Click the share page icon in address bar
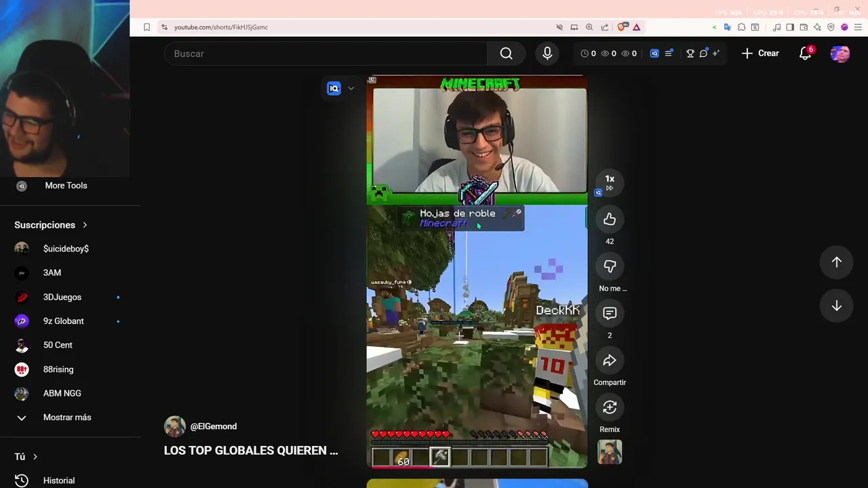Image resolution: width=868 pixels, height=488 pixels. pos(604,27)
